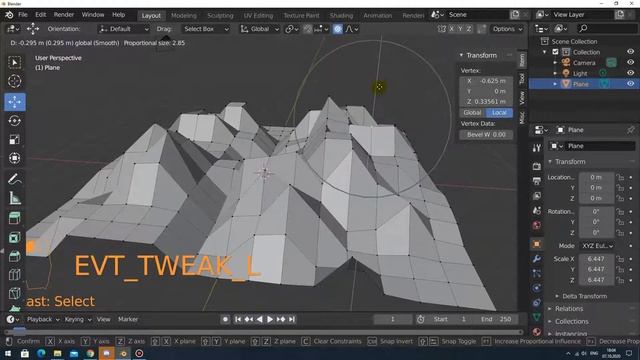The height and width of the screenshot is (360, 640).
Task: Open the View Layer properties tab icon
Action: click(537, 196)
